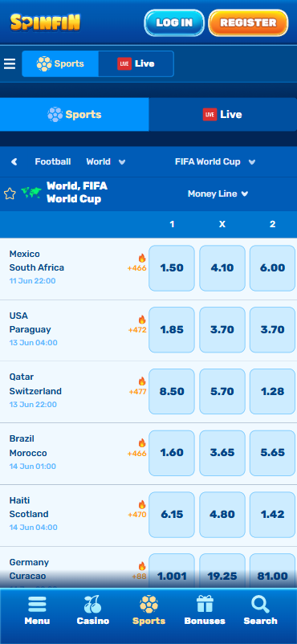Select the small Sports tab in the top bar
Image resolution: width=297 pixels, height=644 pixels.
coord(60,63)
